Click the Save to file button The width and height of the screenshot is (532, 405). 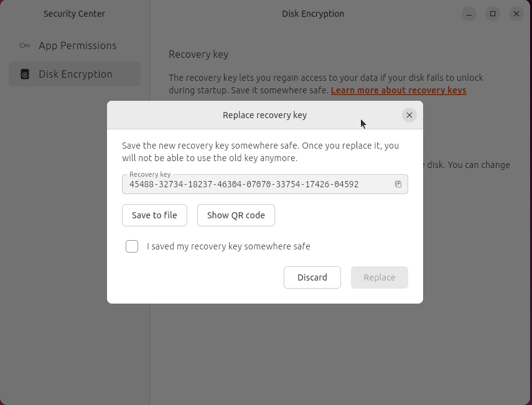click(x=154, y=215)
